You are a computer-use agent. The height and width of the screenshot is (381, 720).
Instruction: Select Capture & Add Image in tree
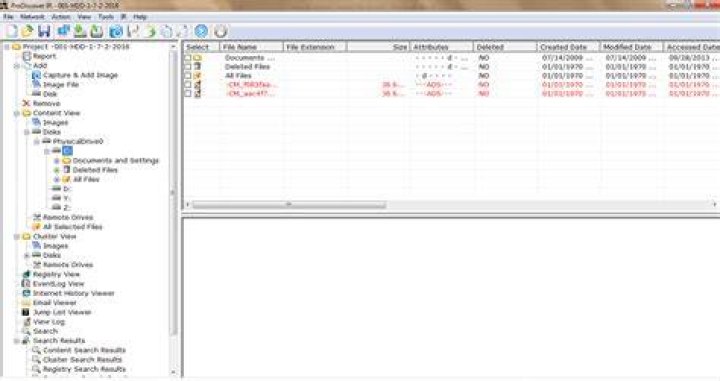80,75
